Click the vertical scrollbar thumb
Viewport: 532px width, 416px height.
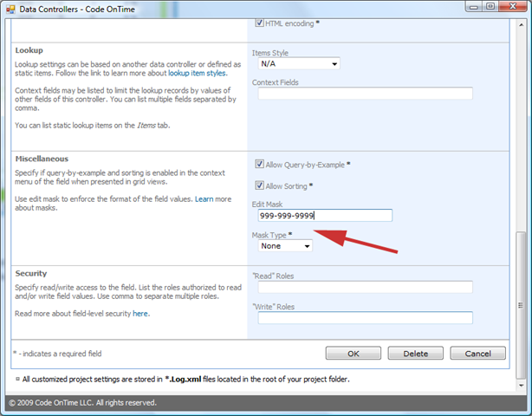click(521, 305)
